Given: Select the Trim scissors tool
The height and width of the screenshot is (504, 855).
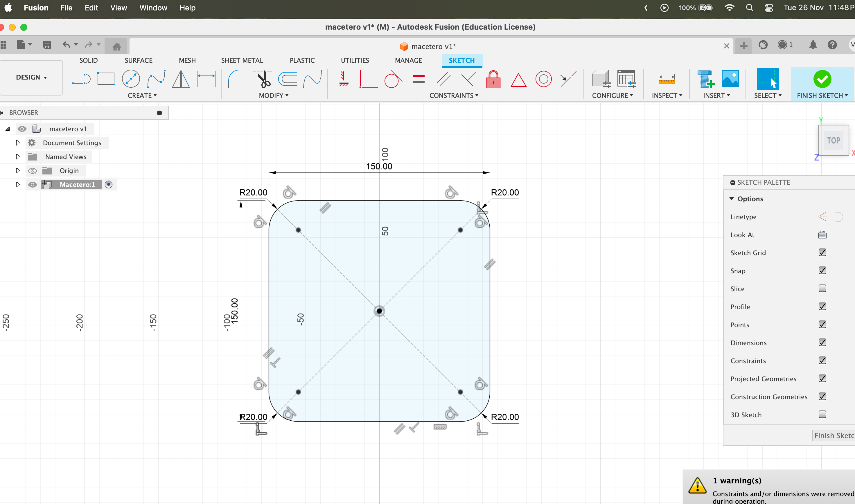Looking at the screenshot, I should coord(263,79).
